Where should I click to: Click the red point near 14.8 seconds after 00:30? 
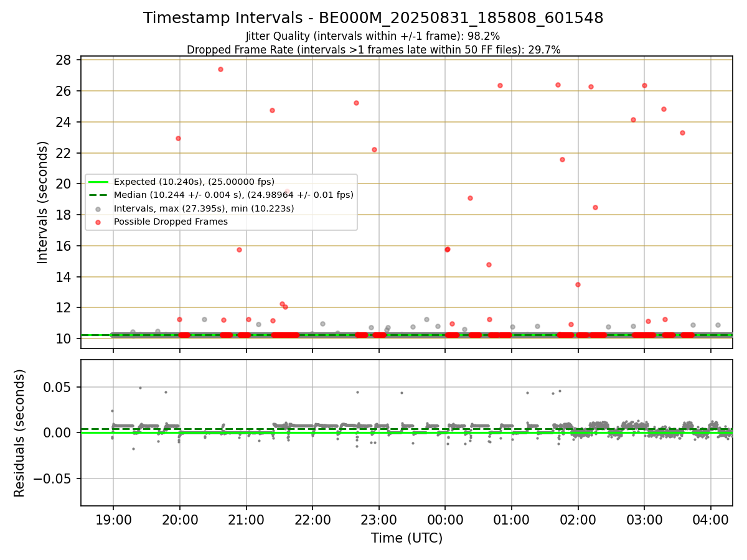click(489, 264)
